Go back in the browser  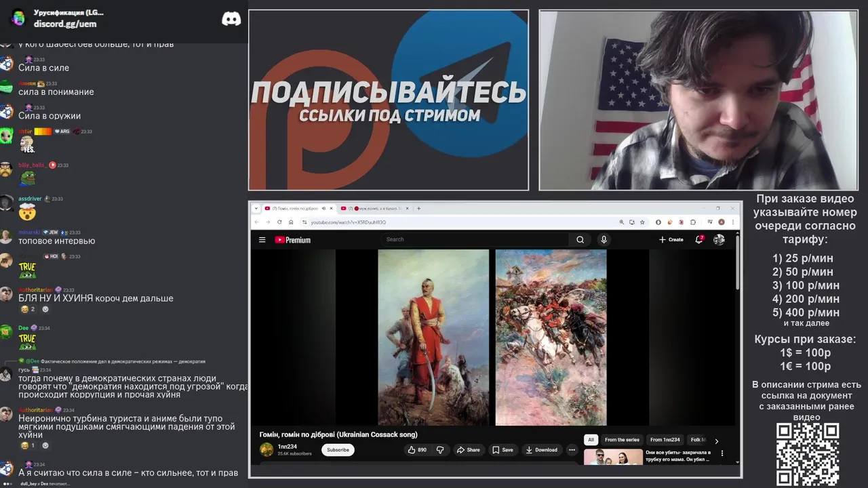(x=257, y=222)
